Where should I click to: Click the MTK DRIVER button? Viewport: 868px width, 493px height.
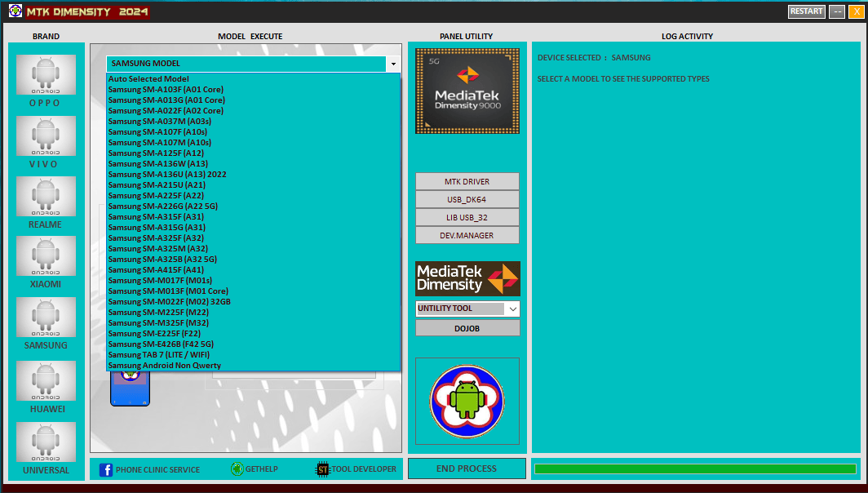pyautogui.click(x=467, y=182)
